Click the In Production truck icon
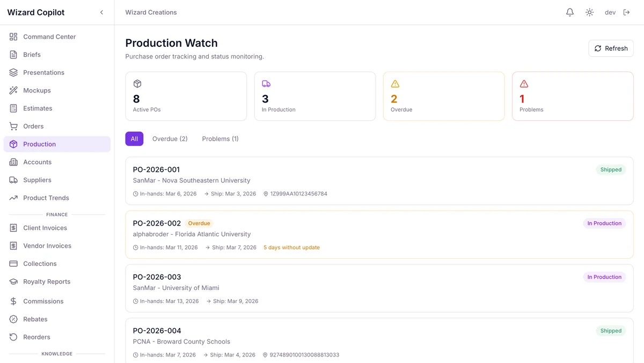The height and width of the screenshot is (363, 644). coord(266,84)
